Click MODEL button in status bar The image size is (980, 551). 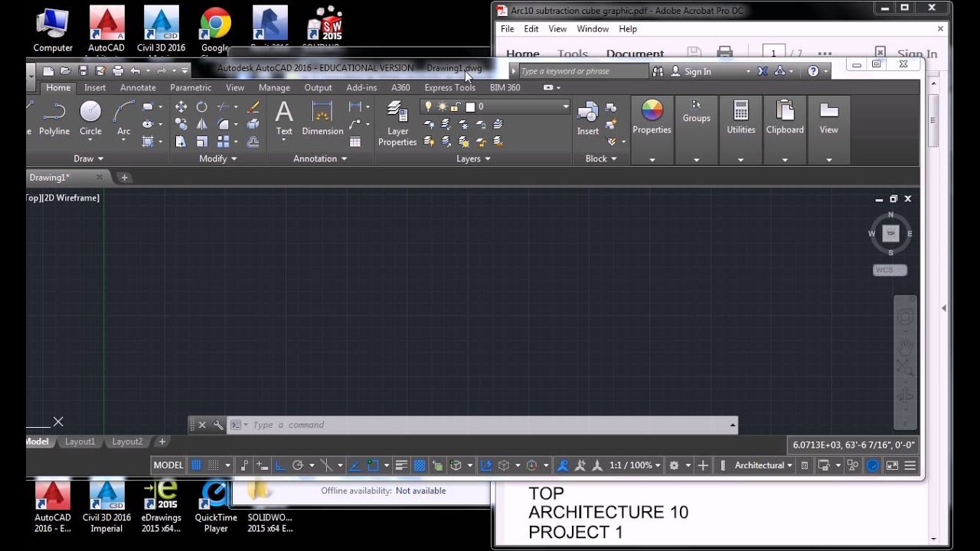coord(168,465)
